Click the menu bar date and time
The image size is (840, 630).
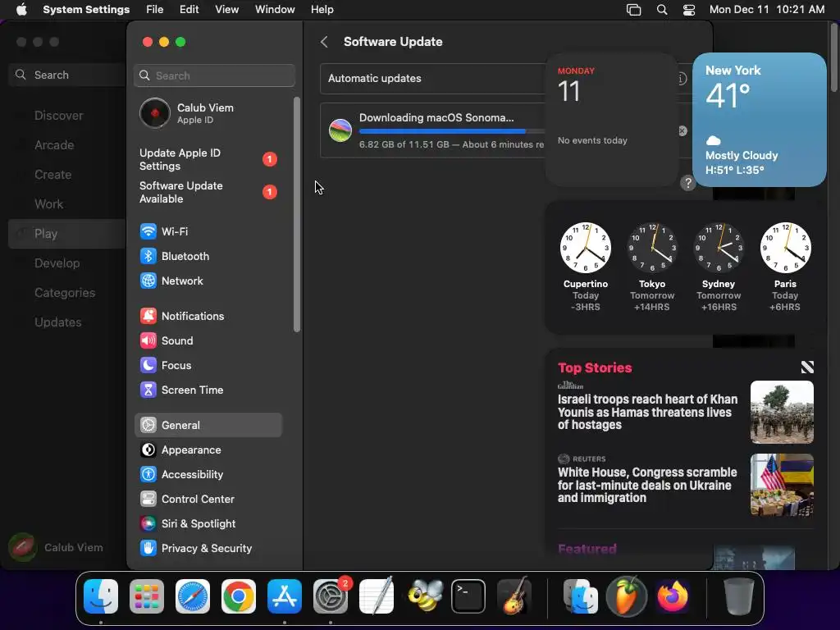click(767, 10)
